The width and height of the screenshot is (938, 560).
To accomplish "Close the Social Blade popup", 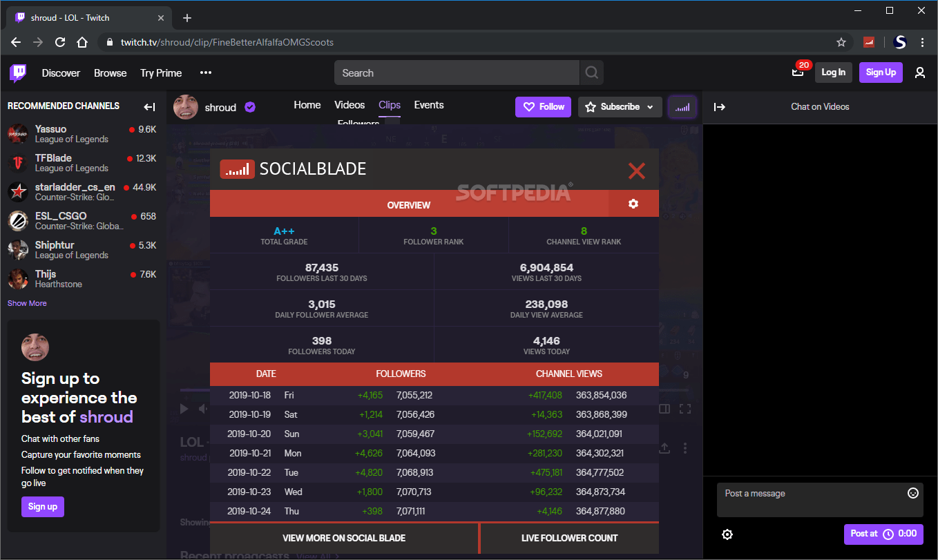I will coord(636,171).
